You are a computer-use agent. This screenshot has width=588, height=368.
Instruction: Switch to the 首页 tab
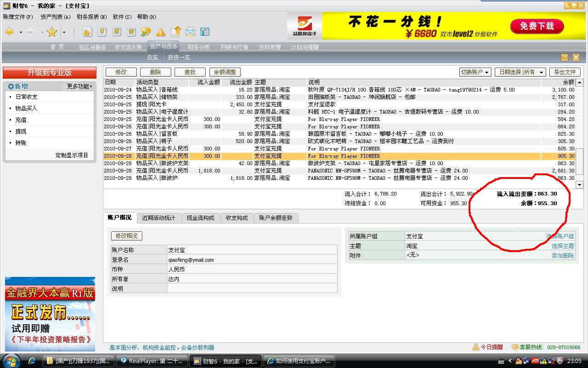57,47
